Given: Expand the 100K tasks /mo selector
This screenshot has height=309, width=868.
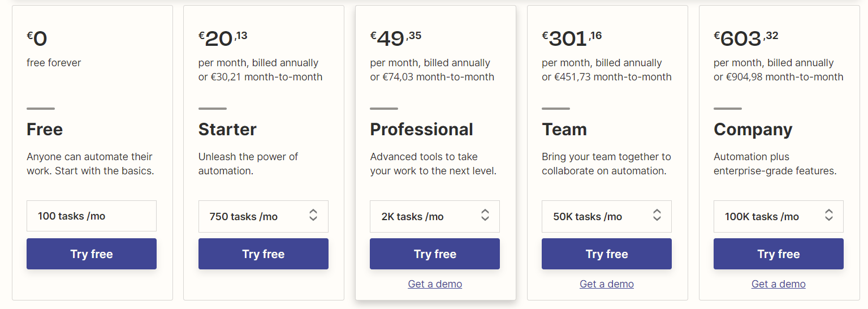Looking at the screenshot, I should pos(779,216).
